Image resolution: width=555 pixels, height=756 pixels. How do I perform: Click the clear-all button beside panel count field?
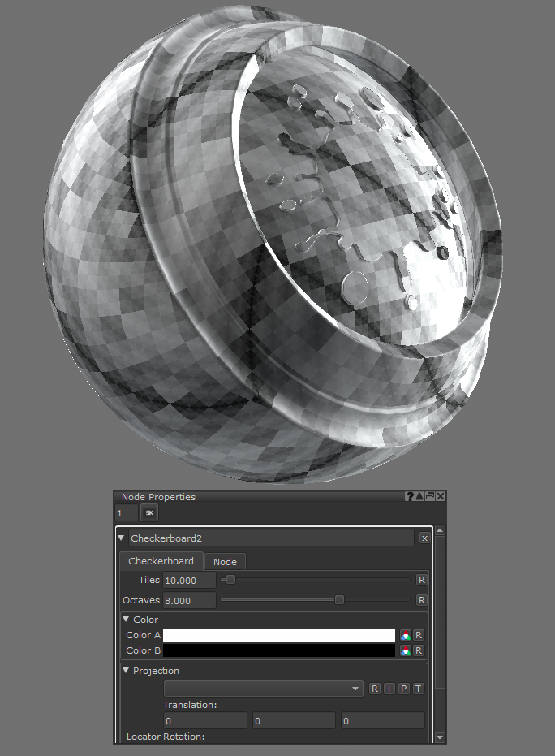(x=149, y=512)
